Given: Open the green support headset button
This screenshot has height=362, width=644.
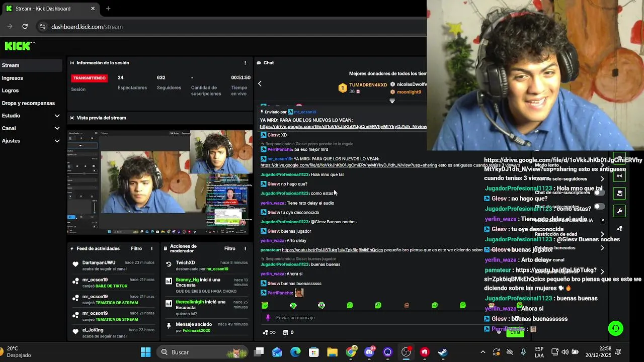Looking at the screenshot, I should coord(615,328).
